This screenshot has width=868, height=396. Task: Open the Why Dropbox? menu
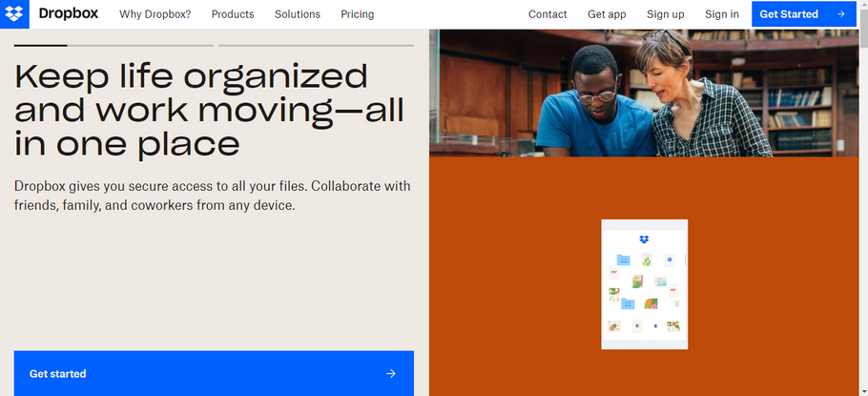155,14
